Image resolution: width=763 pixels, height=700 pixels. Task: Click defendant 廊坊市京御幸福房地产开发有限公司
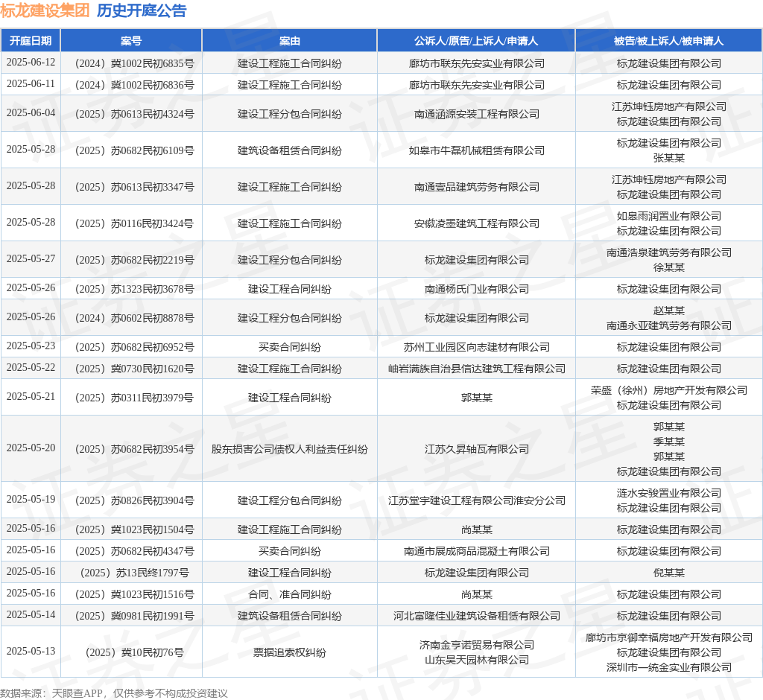(668, 637)
